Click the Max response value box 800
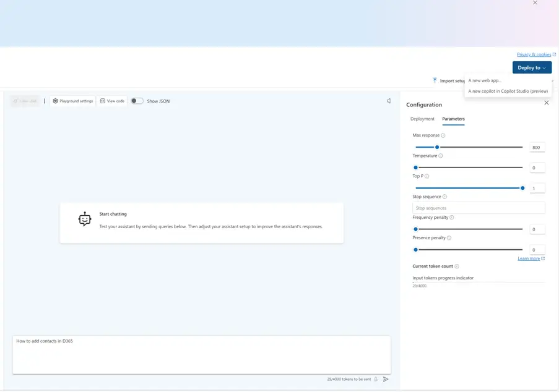This screenshot has width=559, height=392. 537,147
